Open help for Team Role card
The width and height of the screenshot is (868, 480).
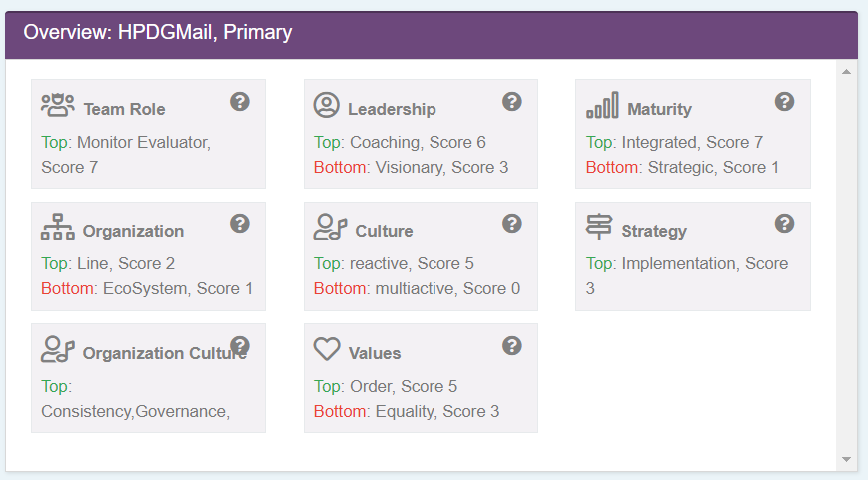240,101
